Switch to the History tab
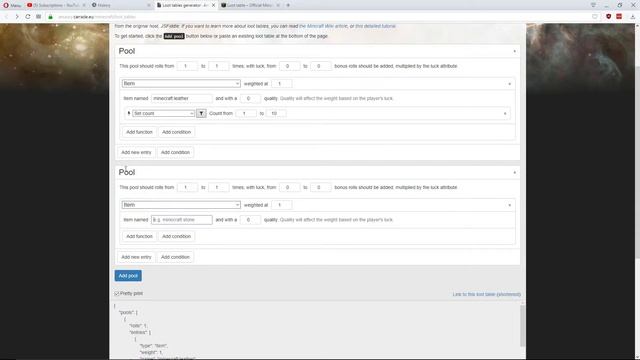The width and height of the screenshot is (640, 360). [x=120, y=5]
